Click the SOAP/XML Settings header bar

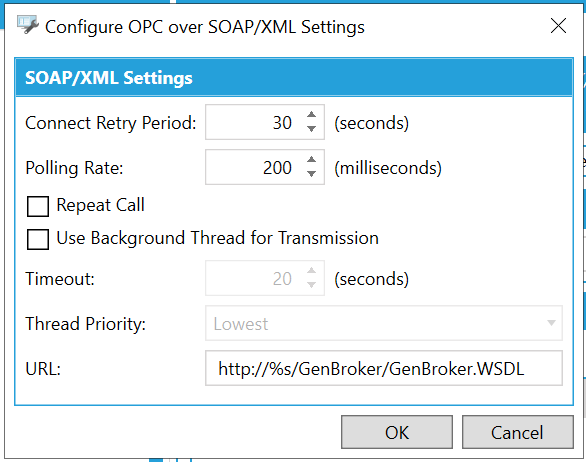pos(294,77)
